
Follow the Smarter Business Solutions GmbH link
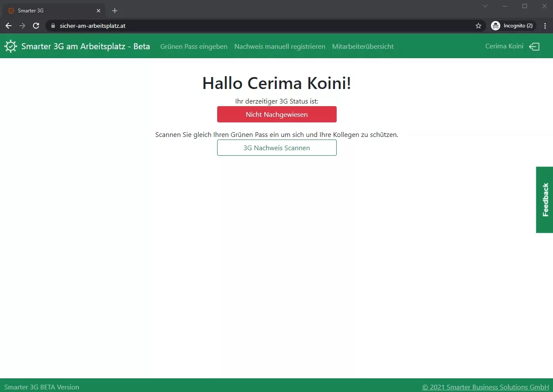[485, 387]
